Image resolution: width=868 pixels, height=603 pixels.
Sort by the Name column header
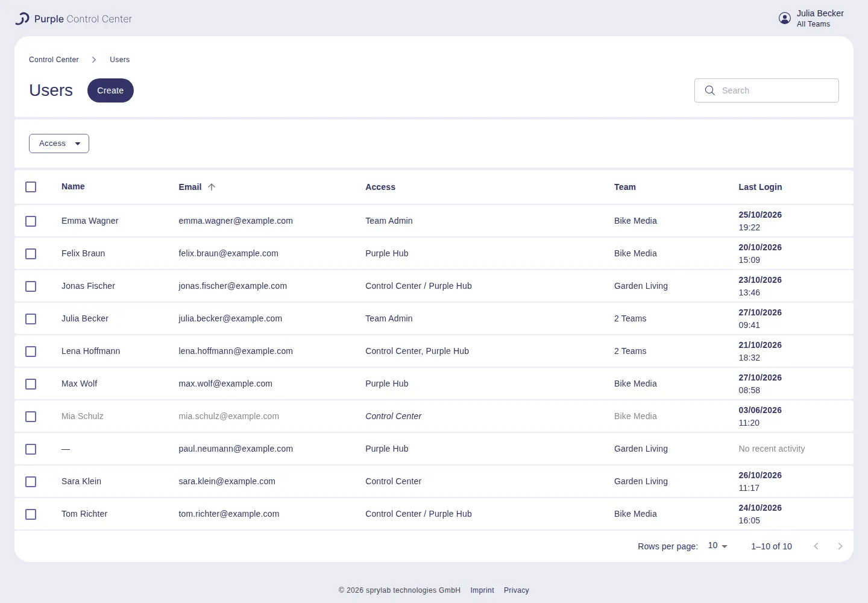(x=73, y=186)
